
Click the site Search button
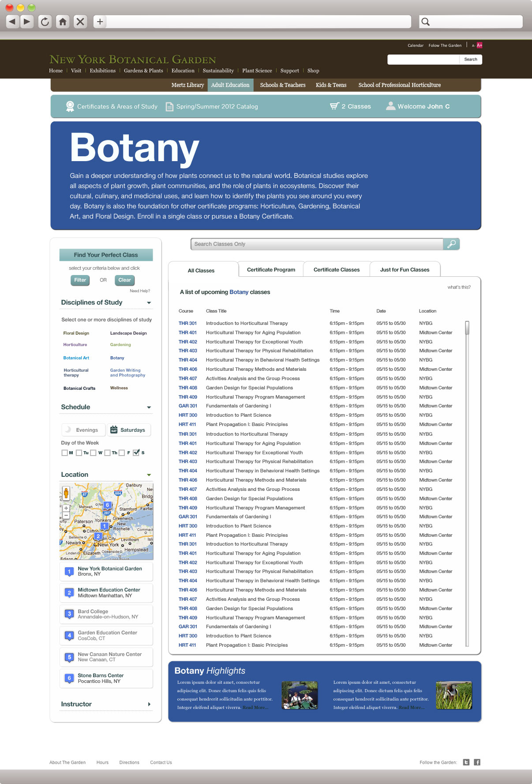[471, 59]
